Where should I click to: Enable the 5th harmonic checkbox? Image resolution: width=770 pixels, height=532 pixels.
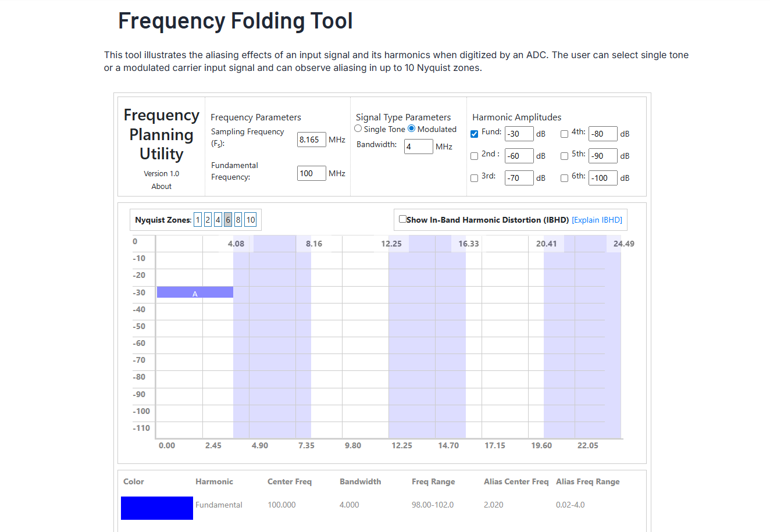pos(564,156)
